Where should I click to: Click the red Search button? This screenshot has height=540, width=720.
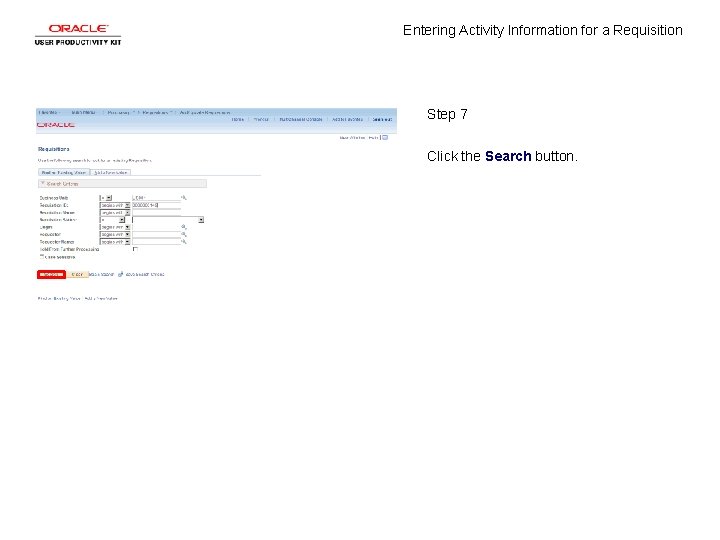point(51,275)
